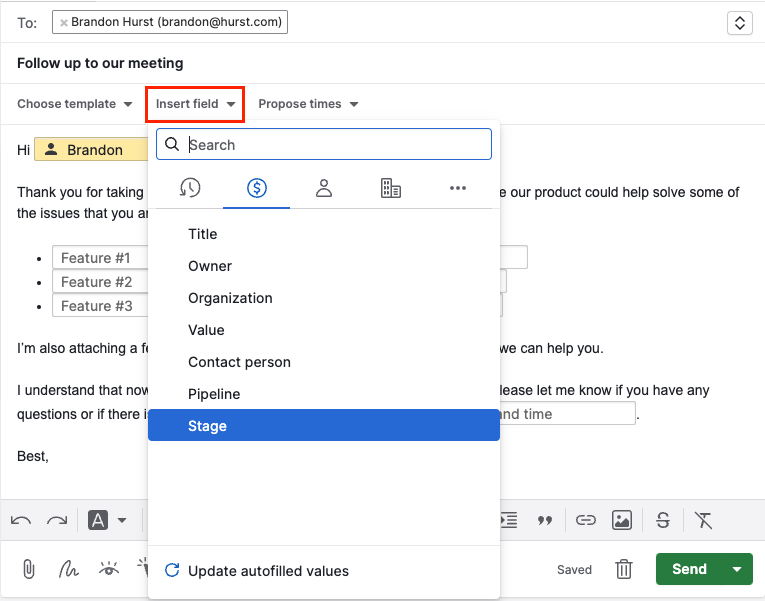Attach a file with the paperclip icon
765x601 pixels.
[x=29, y=569]
